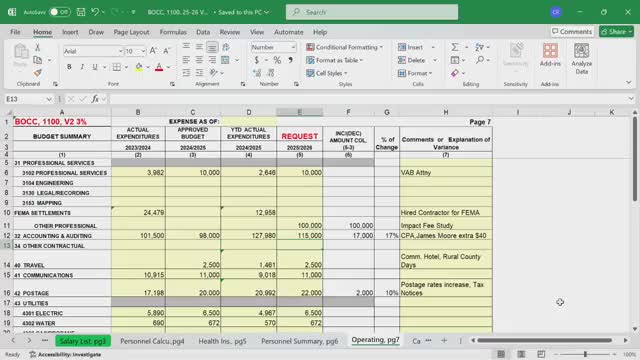Viewport: 640px width, 360px height.
Task: Open Format as Table menu
Action: point(334,60)
